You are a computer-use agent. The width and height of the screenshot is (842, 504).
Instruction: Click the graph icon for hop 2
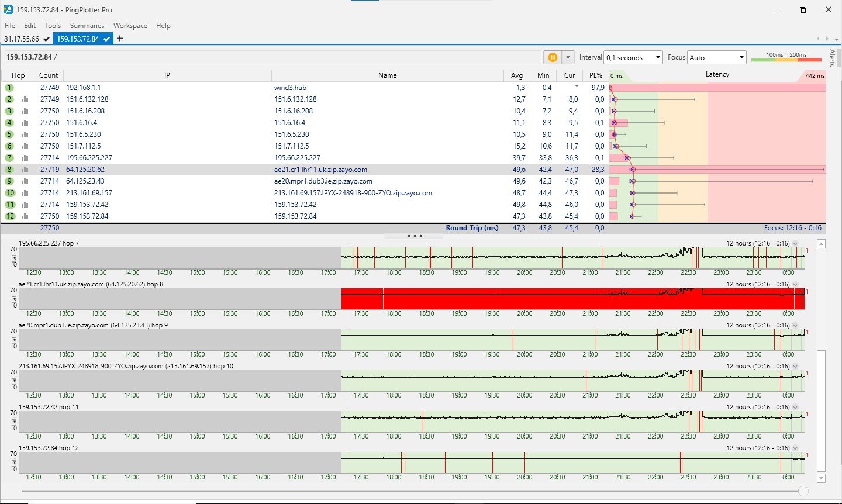click(25, 99)
